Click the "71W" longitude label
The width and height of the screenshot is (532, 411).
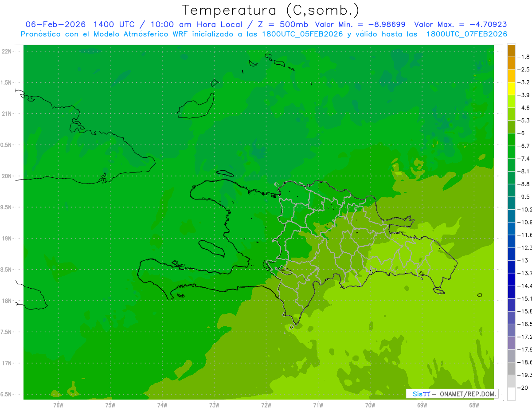(318, 405)
